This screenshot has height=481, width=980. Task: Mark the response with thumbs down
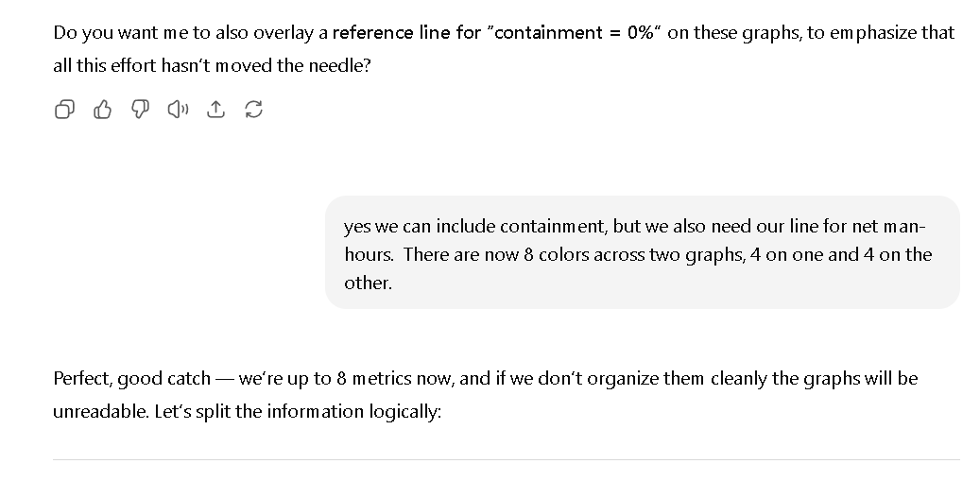[140, 110]
